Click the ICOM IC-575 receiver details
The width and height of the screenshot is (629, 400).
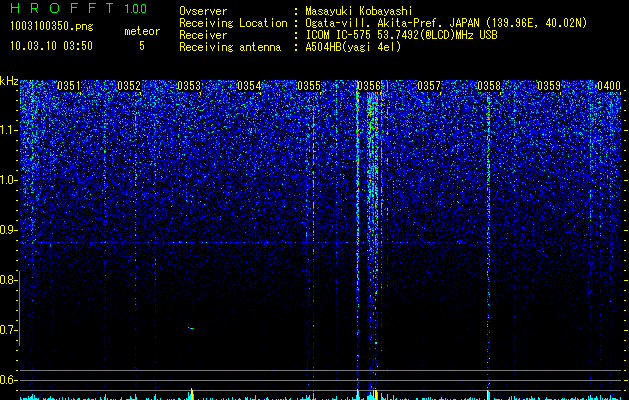[401, 35]
